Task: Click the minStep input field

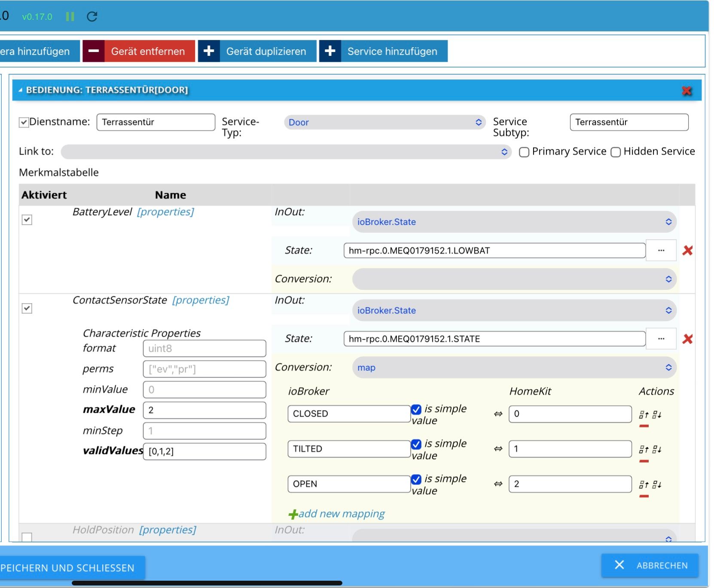Action: 204,431
